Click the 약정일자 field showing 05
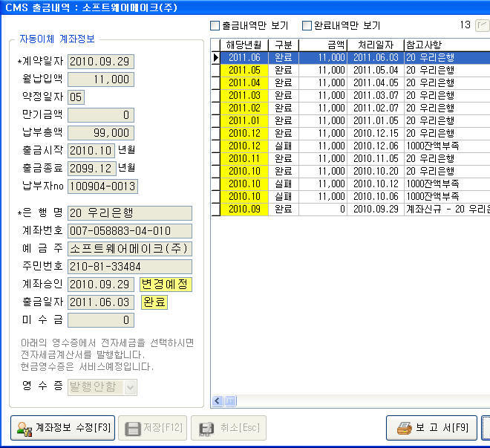 tap(76, 97)
